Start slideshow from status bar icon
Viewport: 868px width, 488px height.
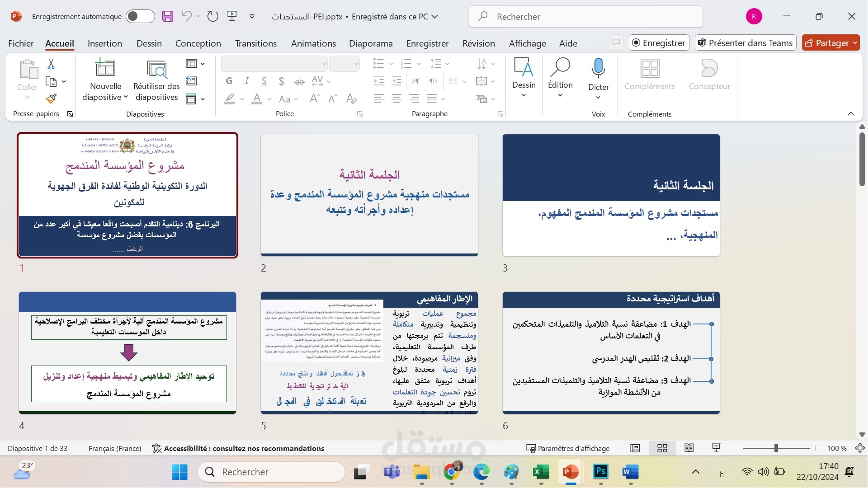pos(716,448)
